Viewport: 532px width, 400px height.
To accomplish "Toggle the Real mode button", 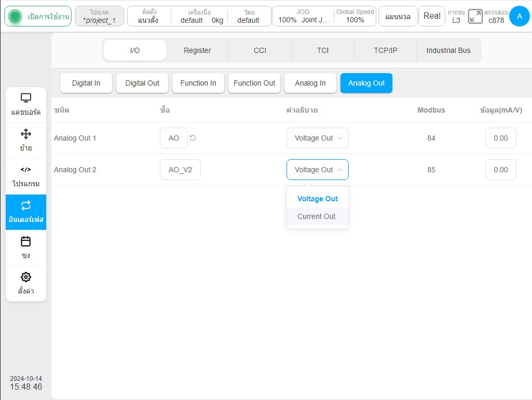I will tap(432, 16).
